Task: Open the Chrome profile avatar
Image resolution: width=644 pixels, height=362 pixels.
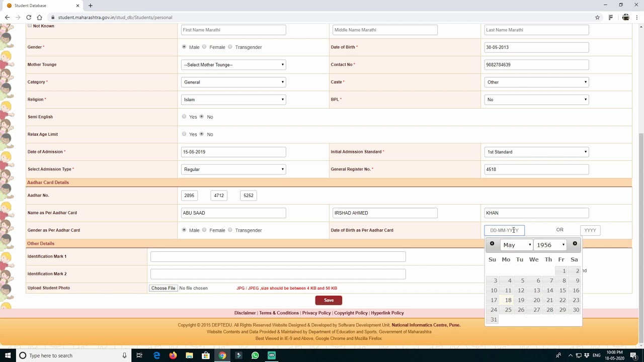Action: pyautogui.click(x=625, y=17)
